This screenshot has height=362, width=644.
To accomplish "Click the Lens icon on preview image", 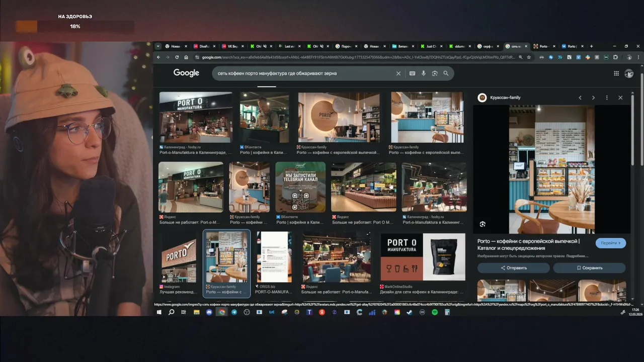I will pyautogui.click(x=482, y=224).
